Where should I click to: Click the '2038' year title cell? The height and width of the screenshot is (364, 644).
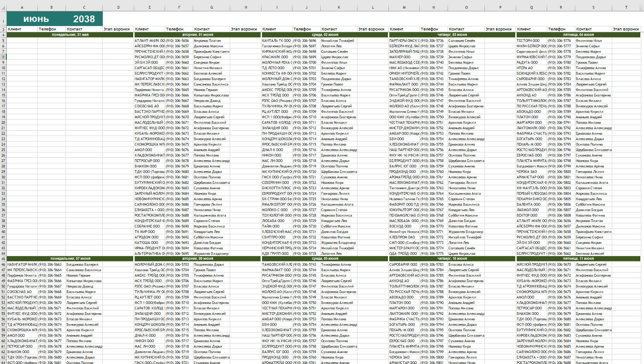84,19
